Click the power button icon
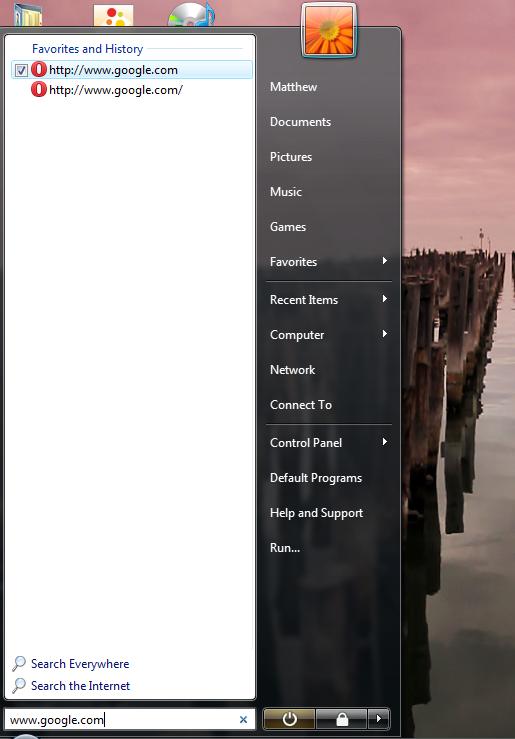 (289, 719)
